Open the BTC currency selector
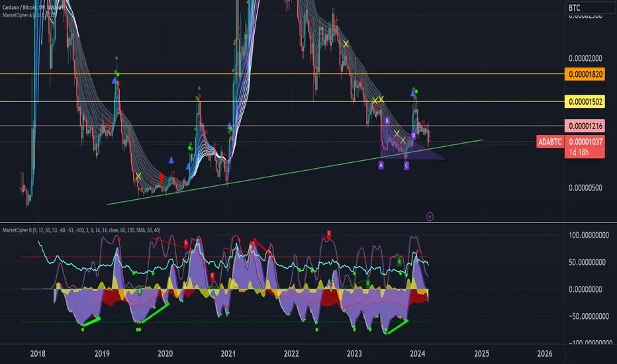This screenshot has width=617, height=364. tap(591, 7)
